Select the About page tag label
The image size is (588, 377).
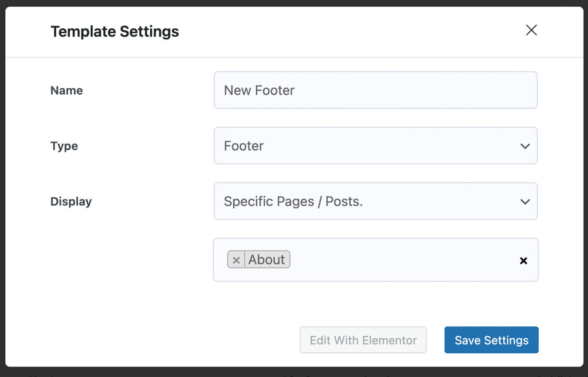(267, 260)
